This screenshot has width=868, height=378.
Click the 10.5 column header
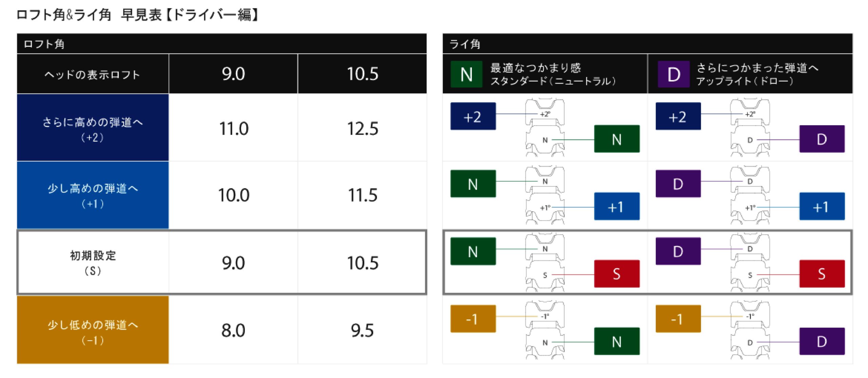point(362,74)
